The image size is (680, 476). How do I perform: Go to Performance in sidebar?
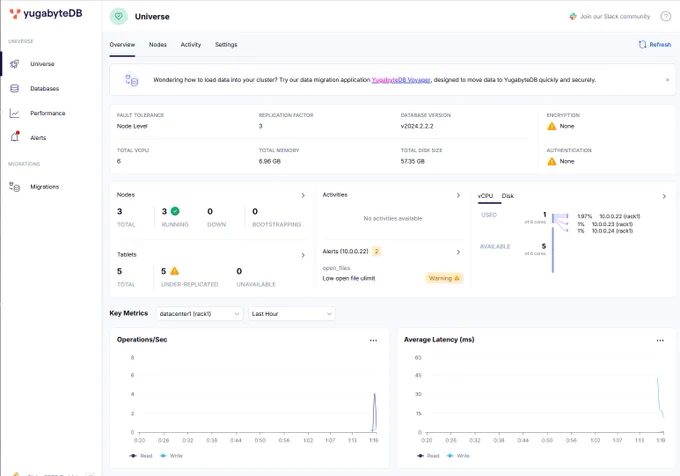point(48,113)
